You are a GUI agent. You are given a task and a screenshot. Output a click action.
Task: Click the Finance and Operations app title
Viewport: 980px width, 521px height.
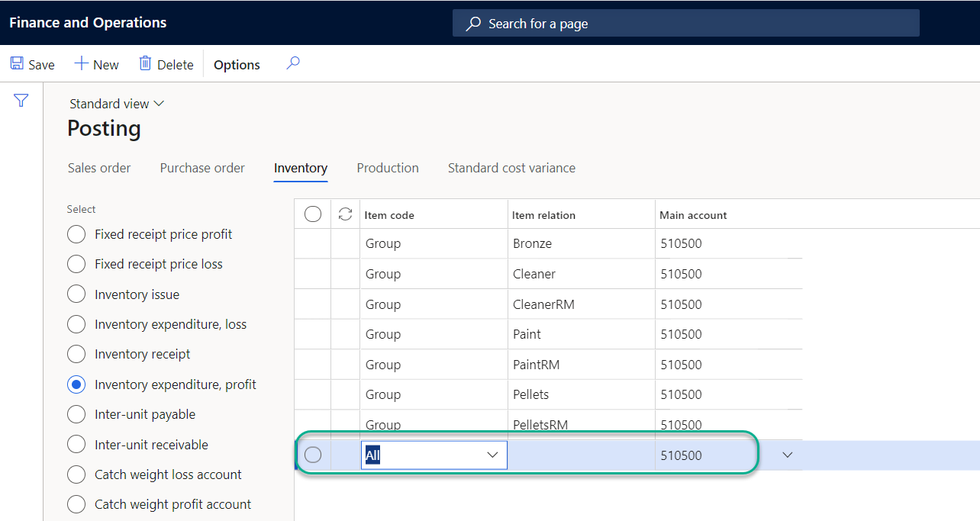point(87,23)
